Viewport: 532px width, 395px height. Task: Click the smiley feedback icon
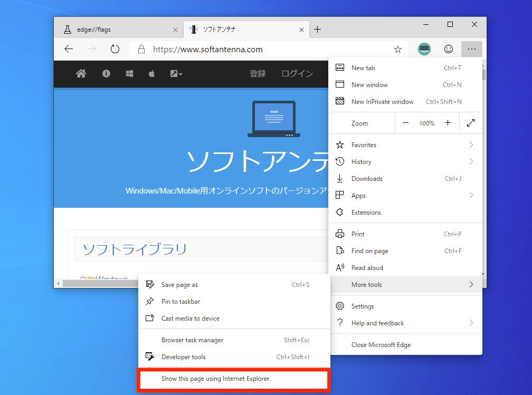448,49
